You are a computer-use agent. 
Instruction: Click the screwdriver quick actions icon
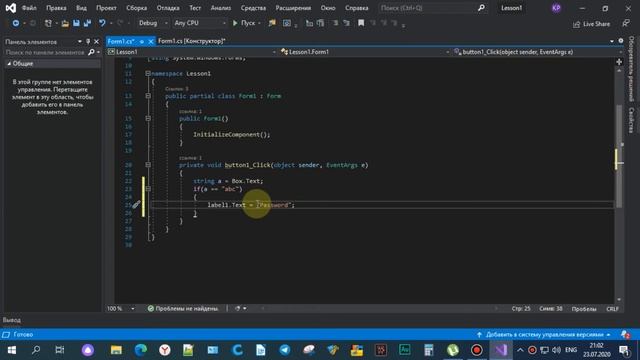point(136,204)
